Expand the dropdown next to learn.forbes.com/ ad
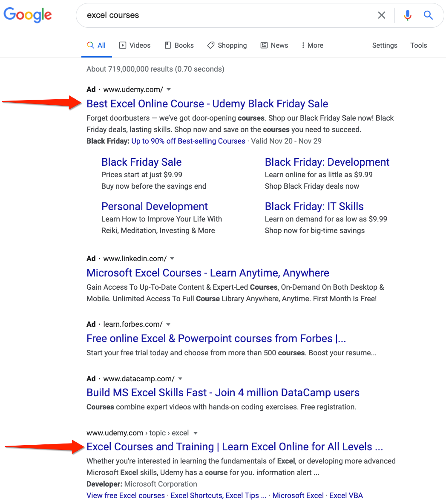The height and width of the screenshot is (504, 446). click(x=168, y=324)
